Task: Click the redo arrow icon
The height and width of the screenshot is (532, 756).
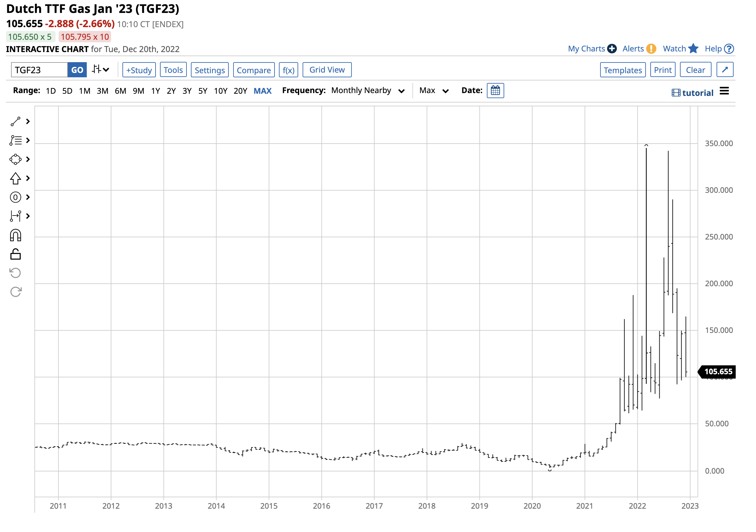Action: click(15, 292)
